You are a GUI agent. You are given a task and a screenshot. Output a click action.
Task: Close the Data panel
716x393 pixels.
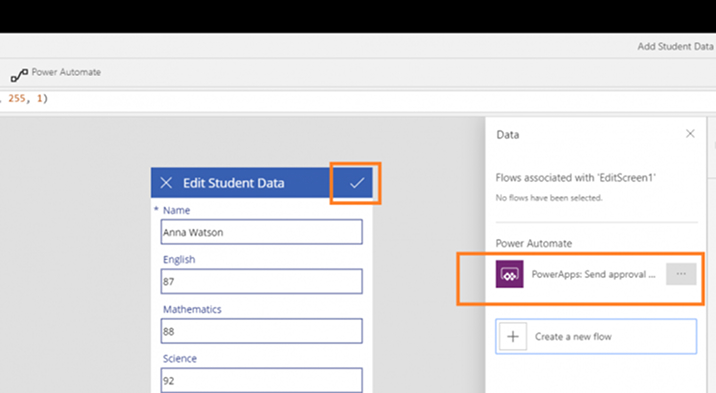click(690, 134)
